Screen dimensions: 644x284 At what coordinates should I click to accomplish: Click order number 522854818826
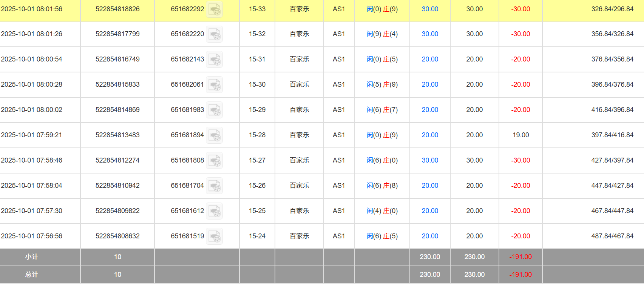coord(117,9)
